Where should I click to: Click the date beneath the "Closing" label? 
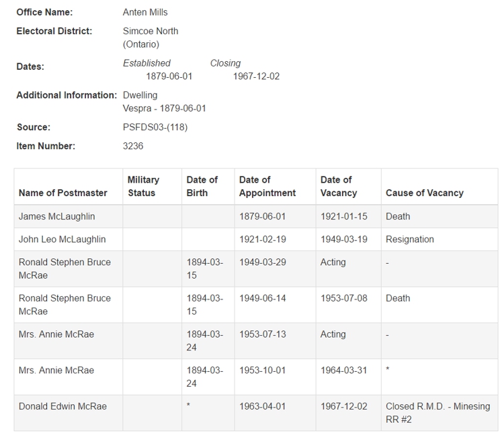[x=256, y=76]
